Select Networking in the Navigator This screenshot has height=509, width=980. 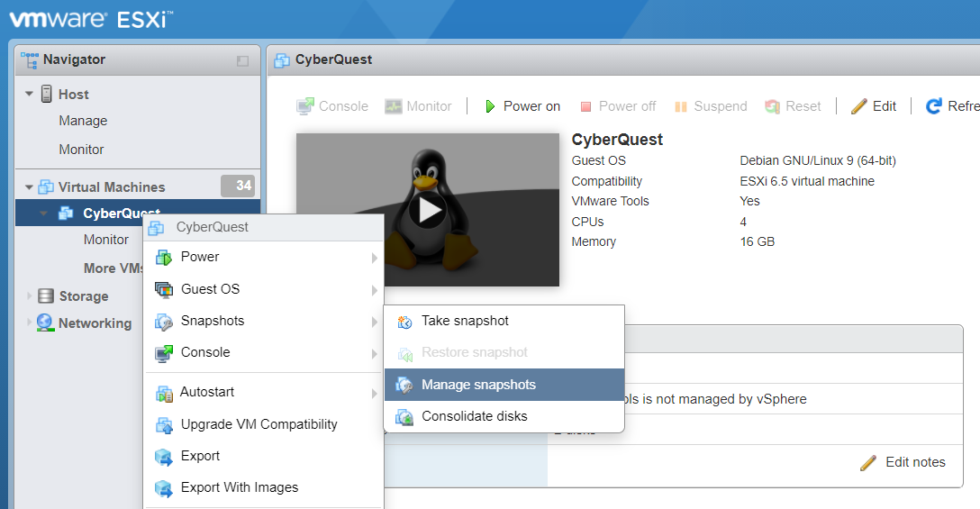pos(95,323)
